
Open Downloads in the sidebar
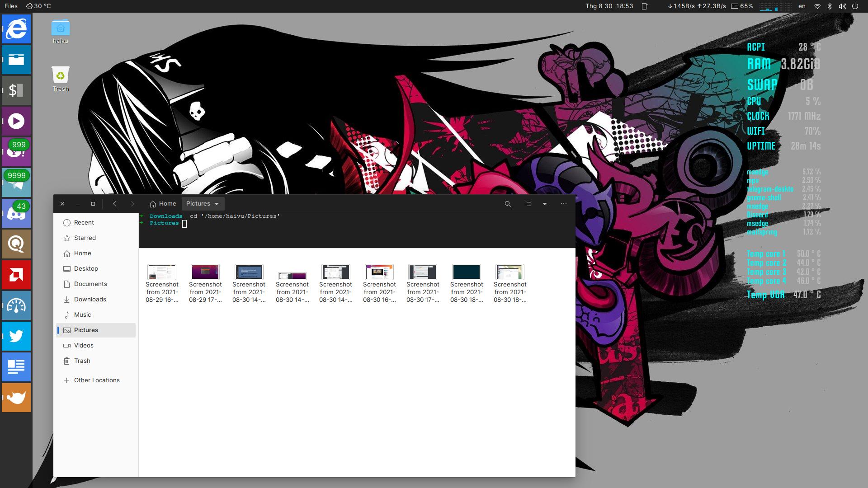click(x=96, y=300)
